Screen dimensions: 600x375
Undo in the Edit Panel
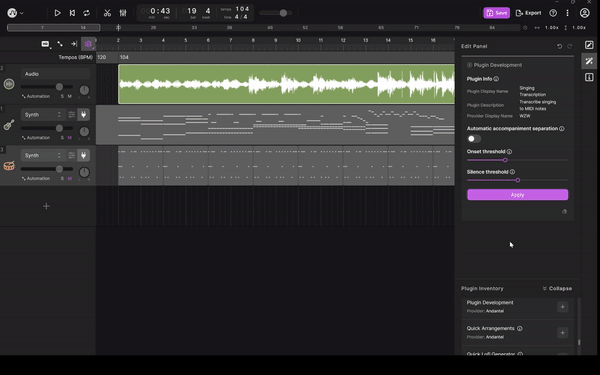tap(559, 46)
